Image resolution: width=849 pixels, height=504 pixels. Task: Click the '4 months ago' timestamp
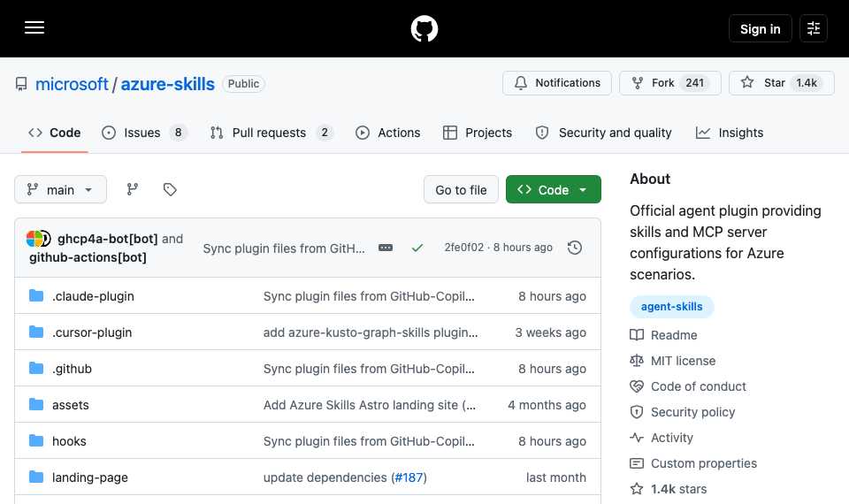[547, 405]
